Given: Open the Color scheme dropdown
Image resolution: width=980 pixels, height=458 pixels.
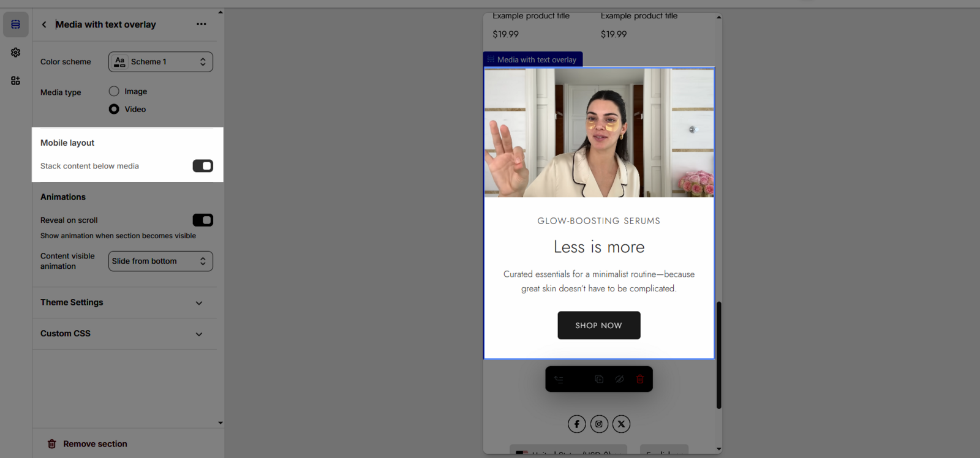Looking at the screenshot, I should pyautogui.click(x=160, y=62).
